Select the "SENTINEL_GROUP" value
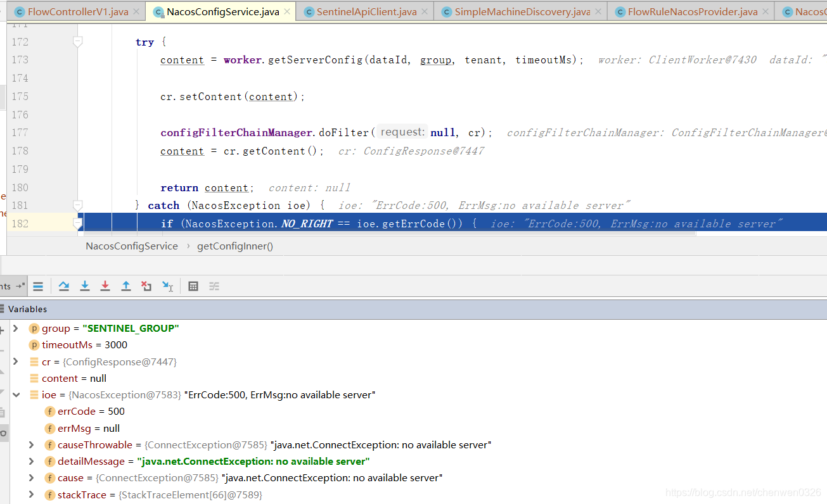This screenshot has width=827, height=504. [x=131, y=329]
